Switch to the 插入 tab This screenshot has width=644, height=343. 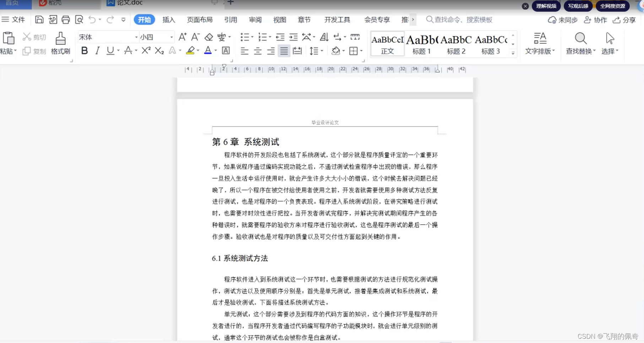pyautogui.click(x=169, y=20)
